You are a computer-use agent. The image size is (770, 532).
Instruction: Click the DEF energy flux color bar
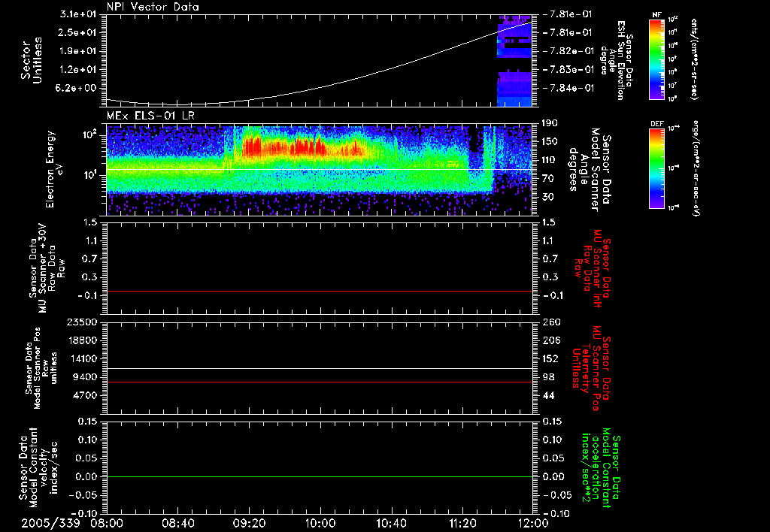coord(657,168)
